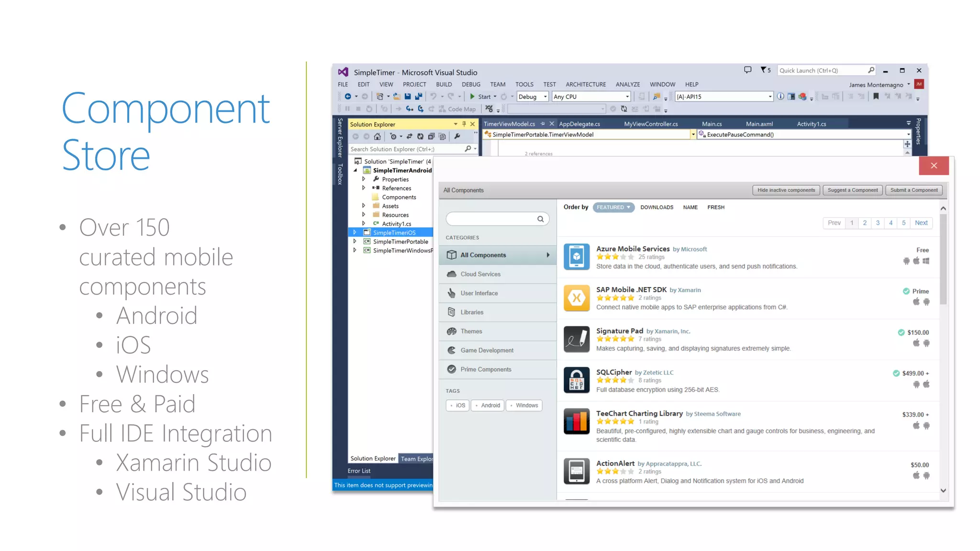Collapse the SimpleTimerAndroid project node

click(x=355, y=171)
